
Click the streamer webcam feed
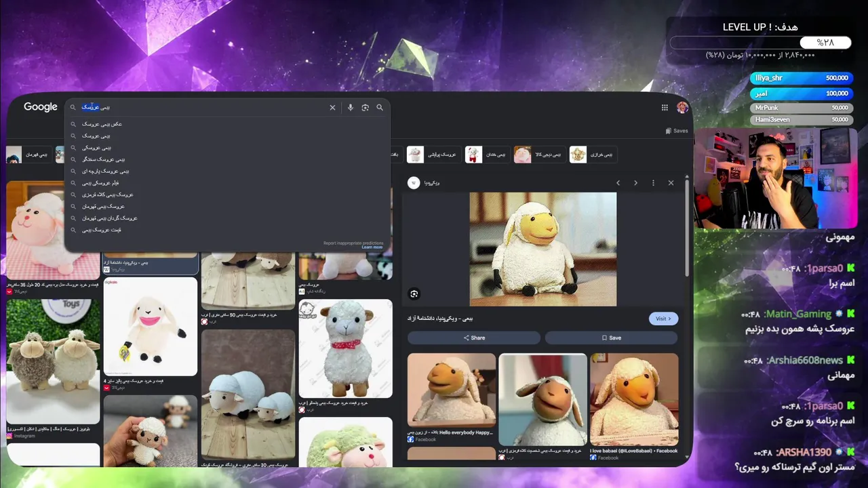point(774,178)
